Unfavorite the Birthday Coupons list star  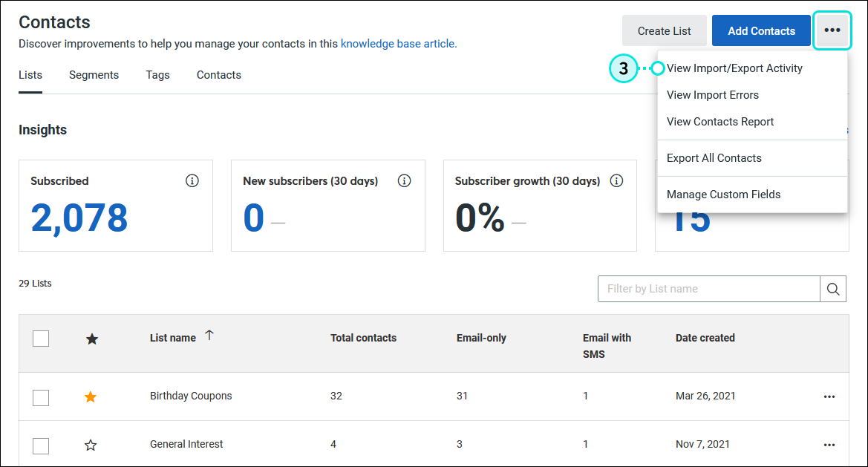point(90,397)
